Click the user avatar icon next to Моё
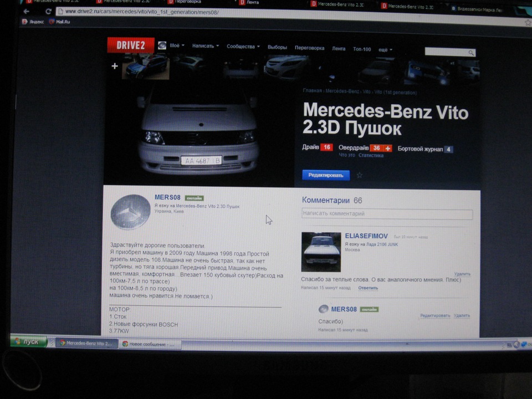The width and height of the screenshot is (532, 399). pos(162,45)
